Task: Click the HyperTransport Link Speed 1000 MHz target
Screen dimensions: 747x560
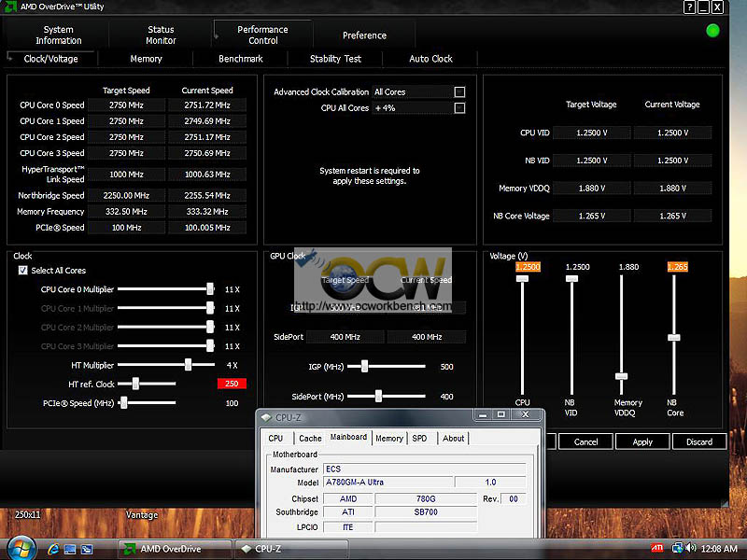Action: point(126,175)
